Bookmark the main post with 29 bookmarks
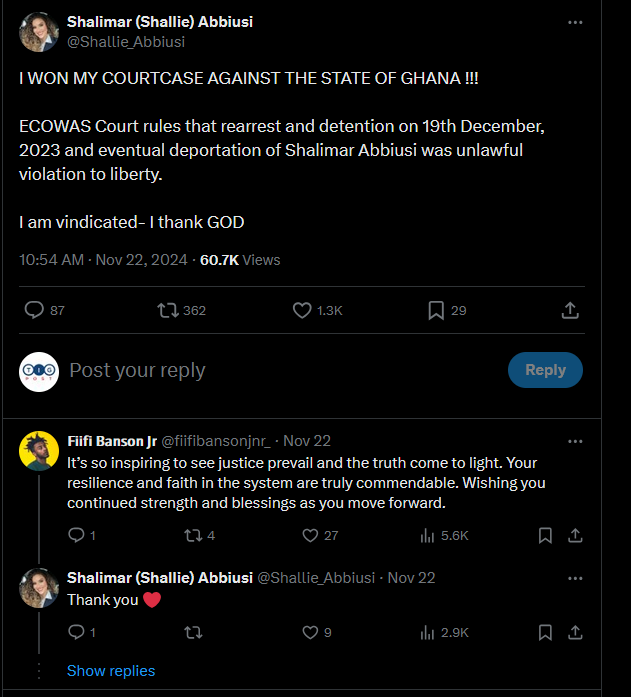 click(x=436, y=310)
